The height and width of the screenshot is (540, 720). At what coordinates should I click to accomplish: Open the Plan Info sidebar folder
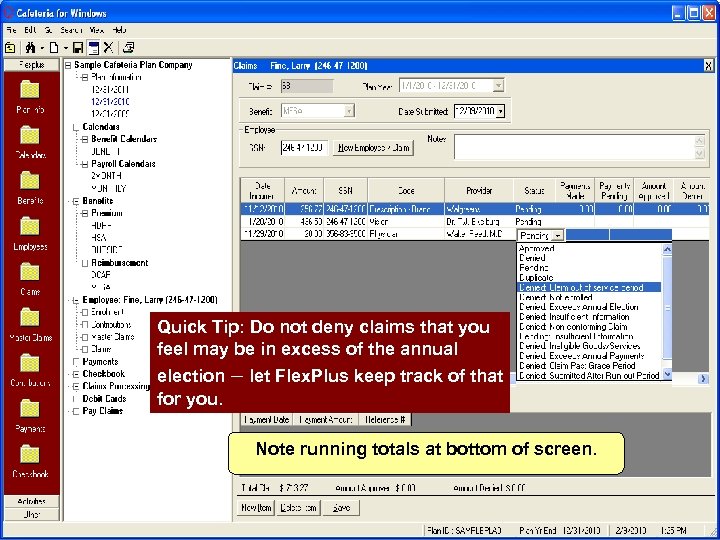pos(30,97)
